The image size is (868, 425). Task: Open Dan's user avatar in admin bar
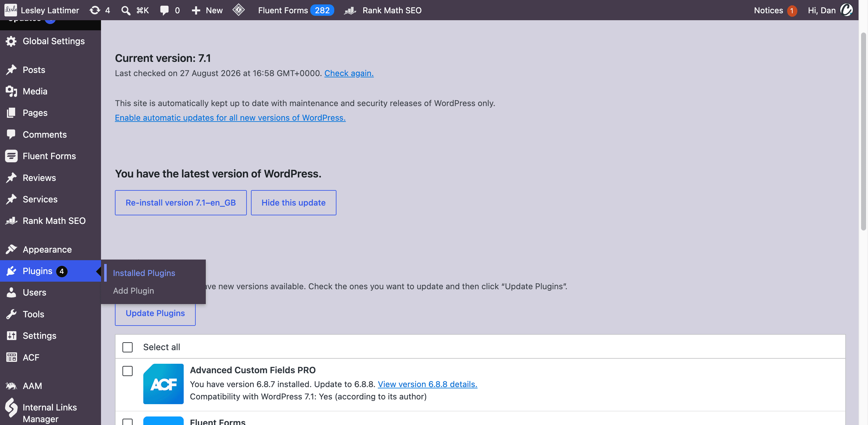pyautogui.click(x=847, y=10)
